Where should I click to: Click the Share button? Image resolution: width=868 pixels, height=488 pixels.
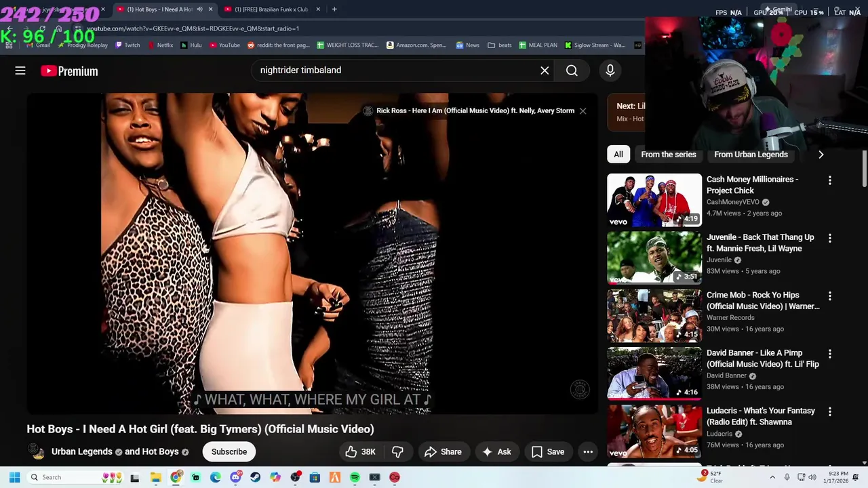coord(443,451)
